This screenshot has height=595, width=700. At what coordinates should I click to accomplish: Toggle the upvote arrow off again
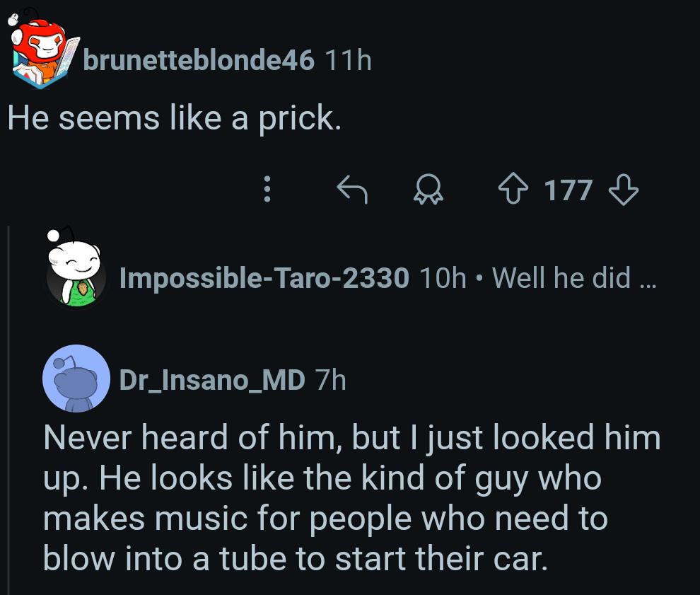515,190
